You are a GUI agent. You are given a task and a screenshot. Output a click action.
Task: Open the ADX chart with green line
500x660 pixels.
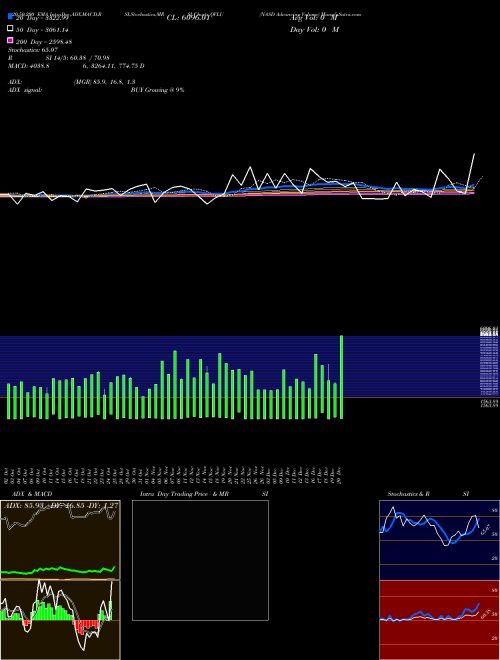pyautogui.click(x=60, y=540)
